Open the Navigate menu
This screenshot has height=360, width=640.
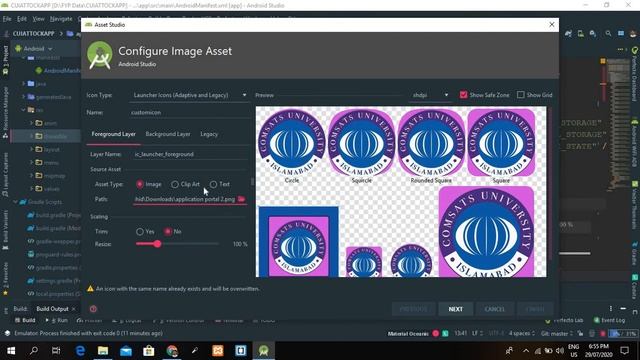click(61, 19)
